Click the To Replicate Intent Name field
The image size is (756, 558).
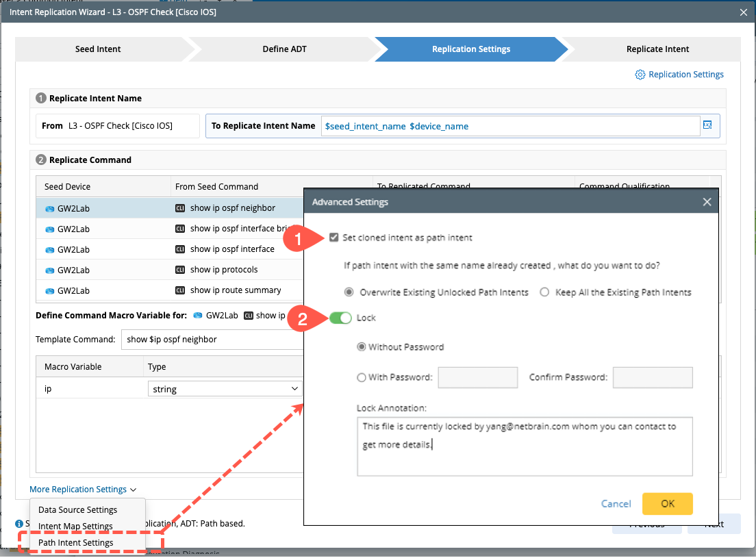[511, 126]
